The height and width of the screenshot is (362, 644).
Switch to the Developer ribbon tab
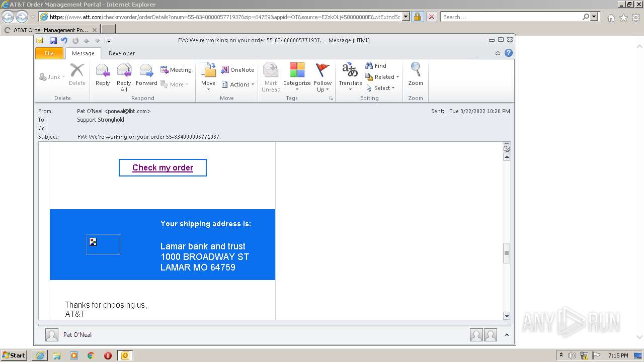(122, 53)
